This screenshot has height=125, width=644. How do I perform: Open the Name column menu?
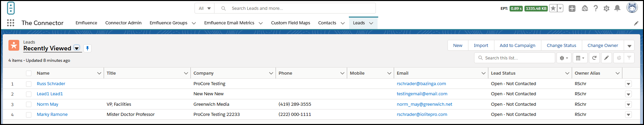tap(99, 73)
